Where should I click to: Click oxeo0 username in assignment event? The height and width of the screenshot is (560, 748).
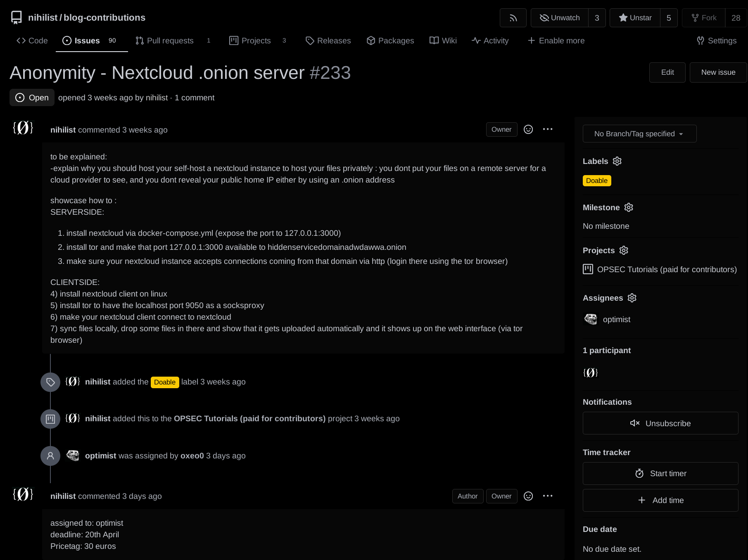click(192, 456)
